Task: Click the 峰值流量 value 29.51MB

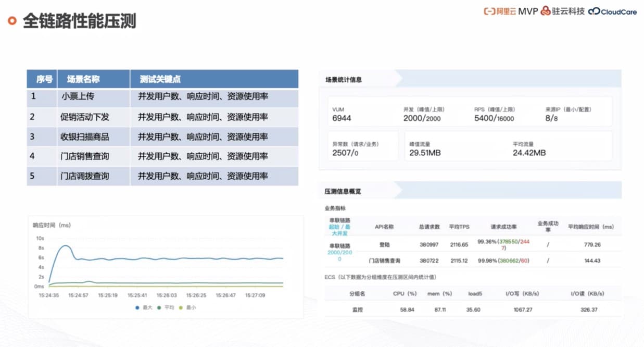Action: tap(426, 153)
